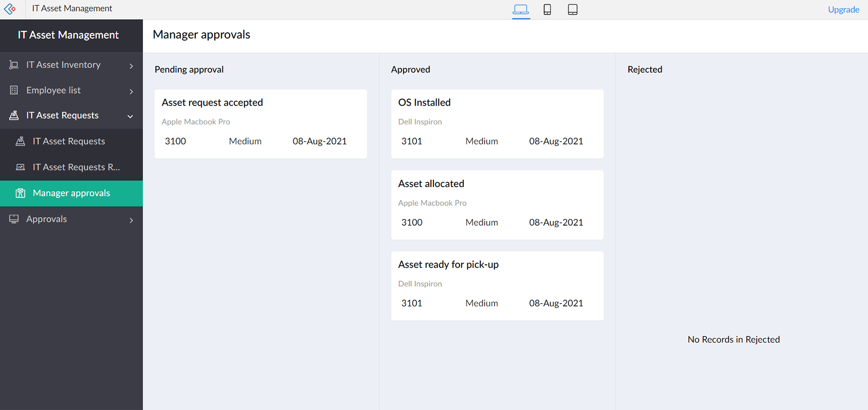Click Medium priority in Asset allocated card
The image size is (868, 410).
[x=482, y=222]
